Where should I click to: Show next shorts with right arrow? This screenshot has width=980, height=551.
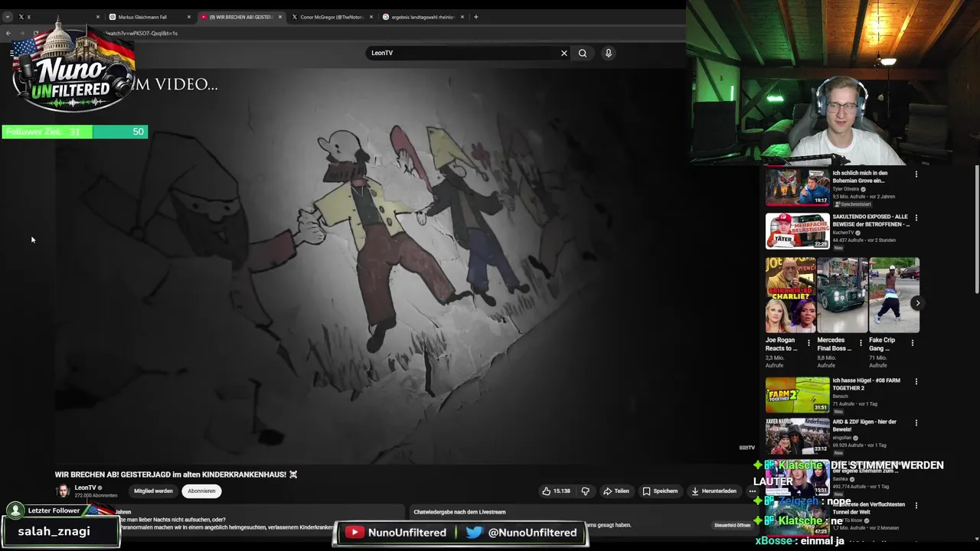(918, 303)
